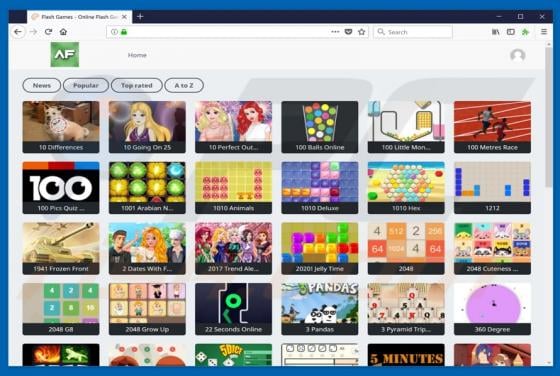
Task: Save page to Pocket icon
Action: point(348,32)
